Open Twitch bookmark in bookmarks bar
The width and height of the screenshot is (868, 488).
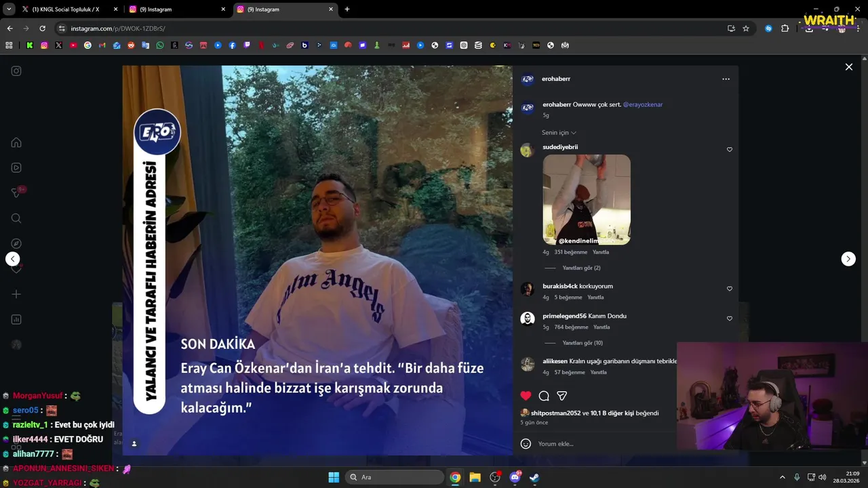(x=247, y=45)
